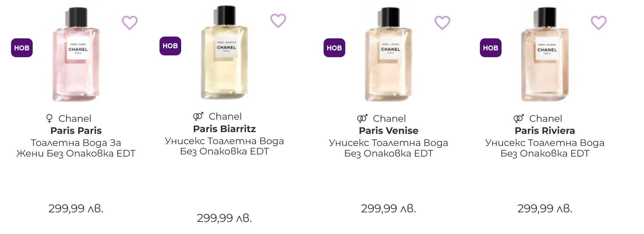Image resolution: width=644 pixels, height=234 pixels.
Task: Open the Paris Paris product title link
Action: 76,131
